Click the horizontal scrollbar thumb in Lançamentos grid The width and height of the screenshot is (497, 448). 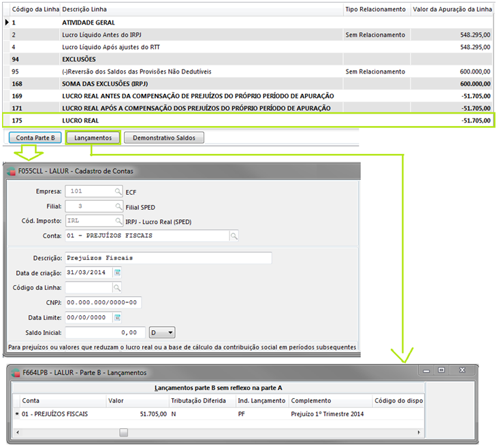[x=124, y=432]
